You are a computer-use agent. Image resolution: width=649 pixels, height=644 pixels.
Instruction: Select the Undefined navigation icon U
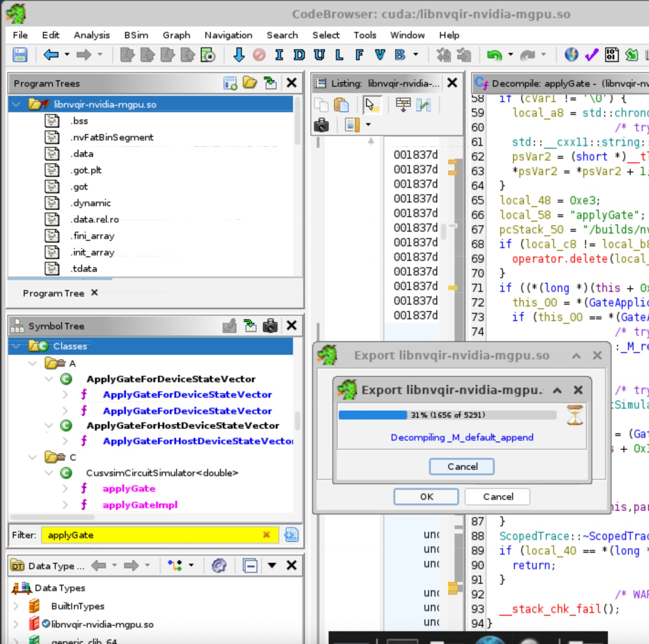pos(319,55)
